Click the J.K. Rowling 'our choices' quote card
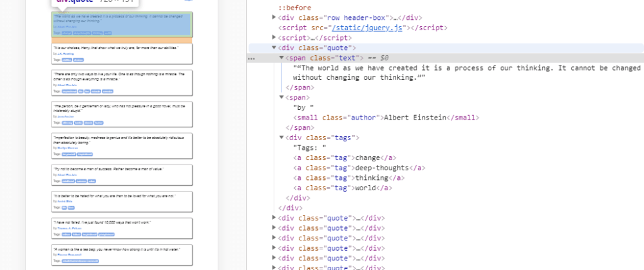This screenshot has width=644, height=270. coord(122,53)
